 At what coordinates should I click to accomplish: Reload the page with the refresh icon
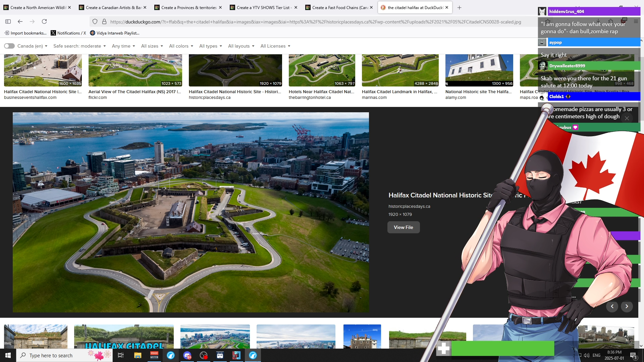(x=44, y=21)
